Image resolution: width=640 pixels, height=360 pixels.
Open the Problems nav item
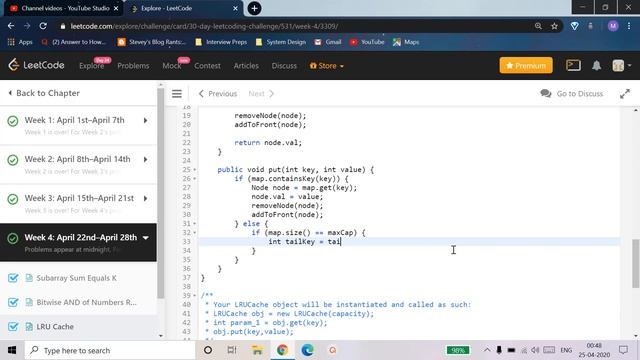pyautogui.click(x=133, y=66)
